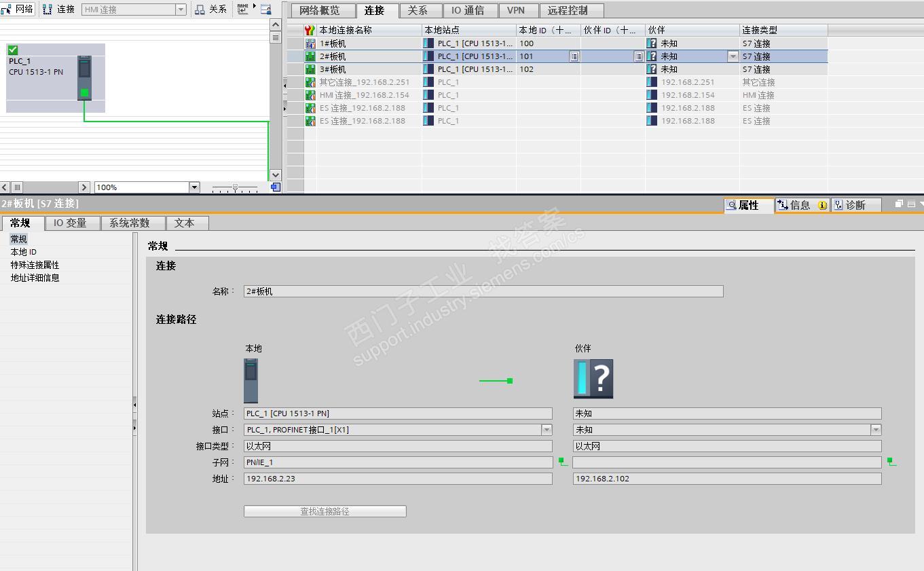
Task: Click the 名称 field containing 2#板机
Action: click(x=483, y=291)
